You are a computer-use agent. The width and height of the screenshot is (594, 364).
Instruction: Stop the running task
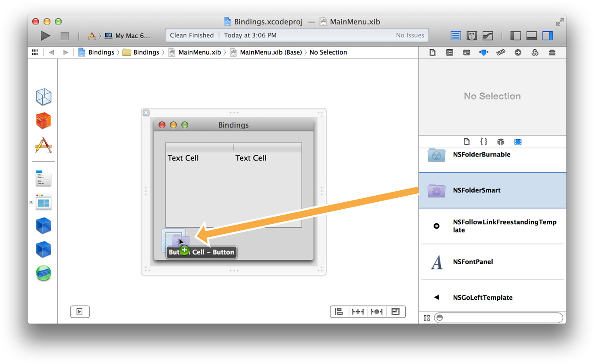65,36
